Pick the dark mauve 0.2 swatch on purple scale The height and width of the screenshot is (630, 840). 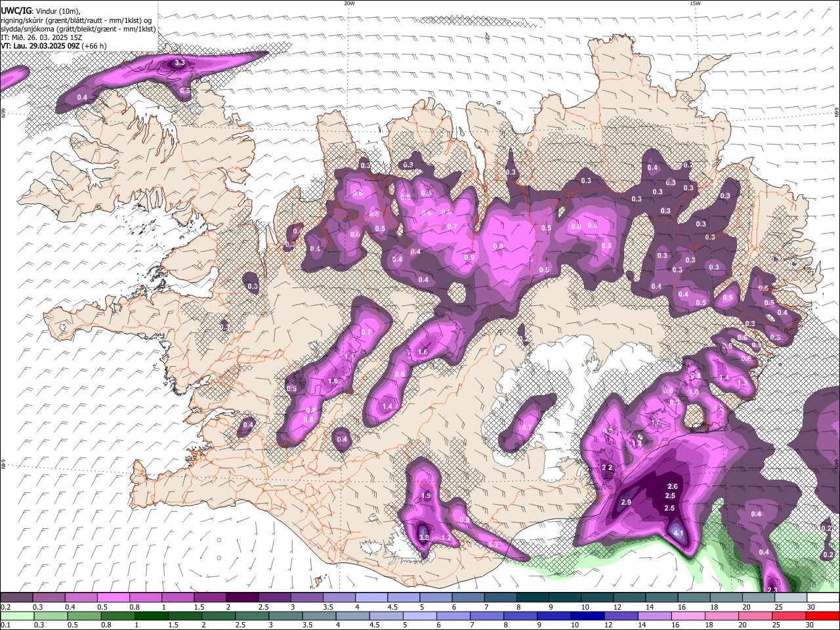(x=16, y=598)
